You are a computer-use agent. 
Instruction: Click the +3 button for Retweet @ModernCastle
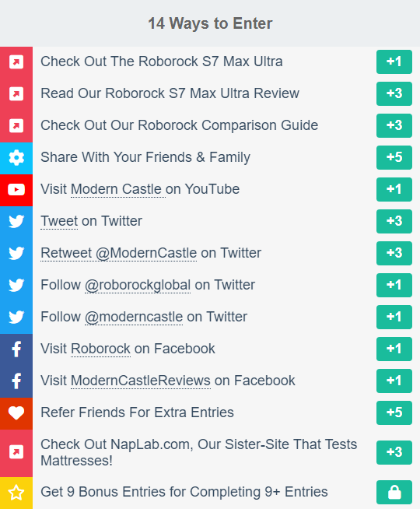tap(394, 253)
